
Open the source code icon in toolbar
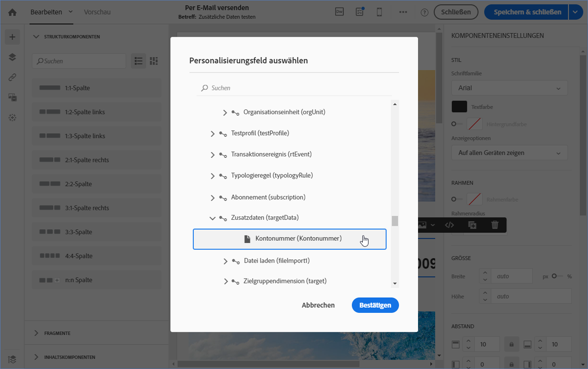click(x=449, y=225)
